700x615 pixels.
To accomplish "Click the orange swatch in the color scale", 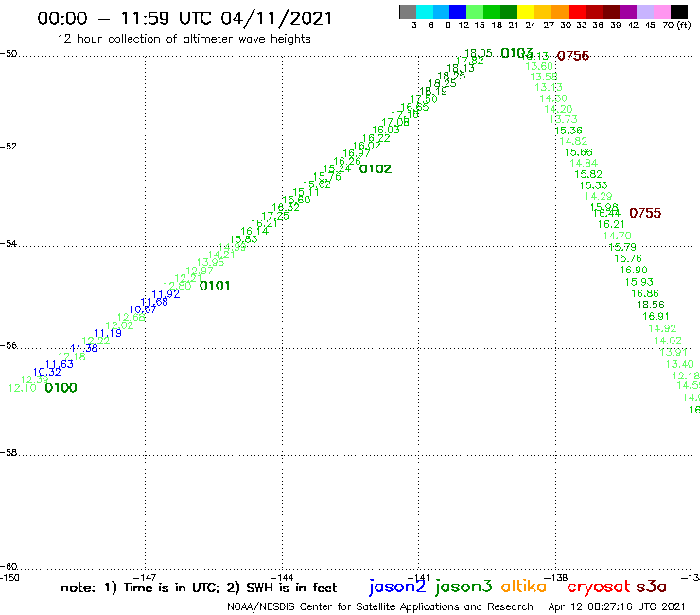I will coord(560,12).
